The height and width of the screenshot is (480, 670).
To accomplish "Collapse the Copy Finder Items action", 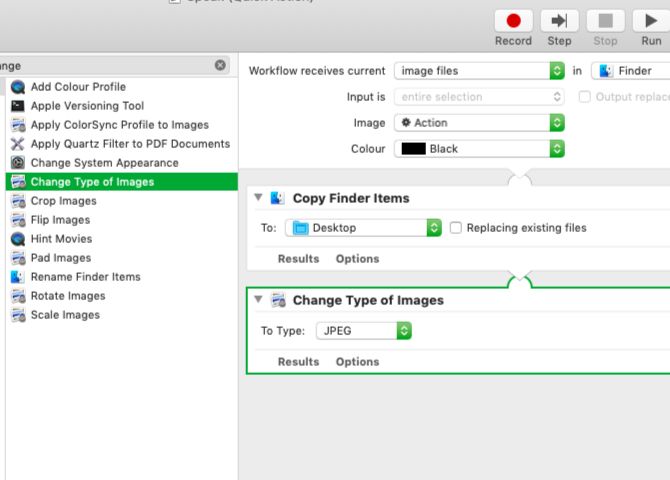I will tap(259, 198).
